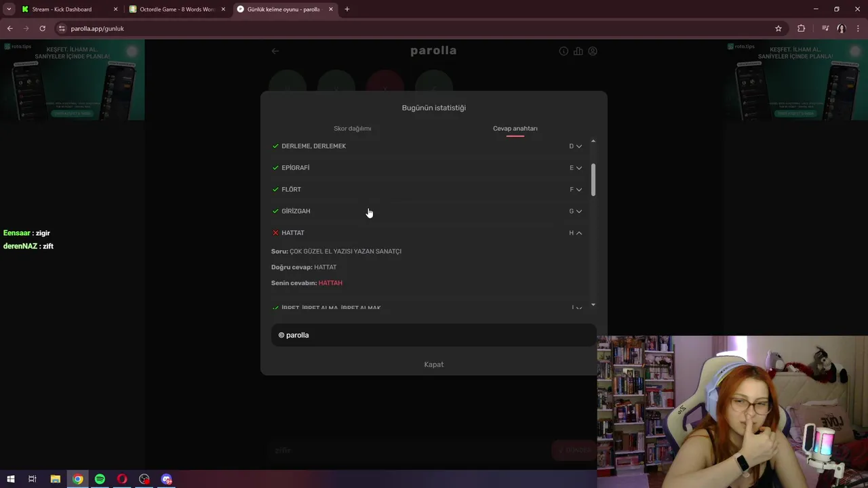Click the Chrome icon in the taskbar
Viewport: 868px width, 488px height.
click(78, 479)
